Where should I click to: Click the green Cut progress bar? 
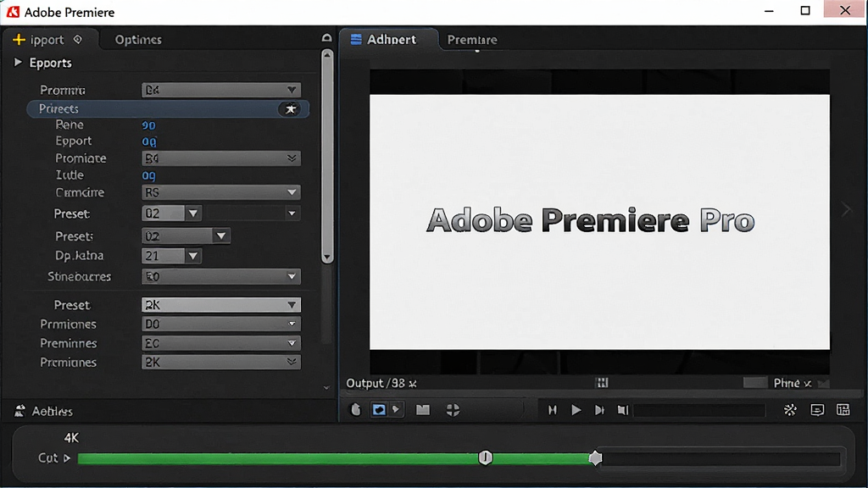pyautogui.click(x=337, y=458)
